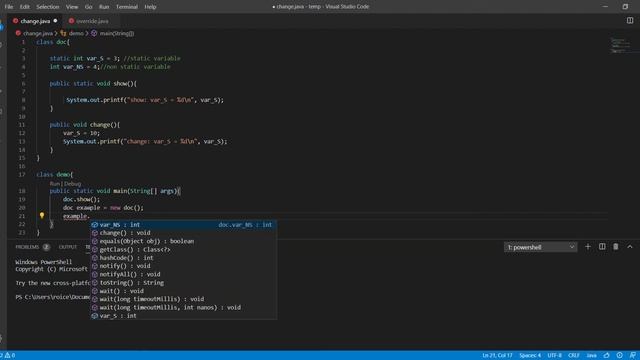This screenshot has height=360, width=640.
Task: Select the toString() : String suggestion
Action: [183, 282]
